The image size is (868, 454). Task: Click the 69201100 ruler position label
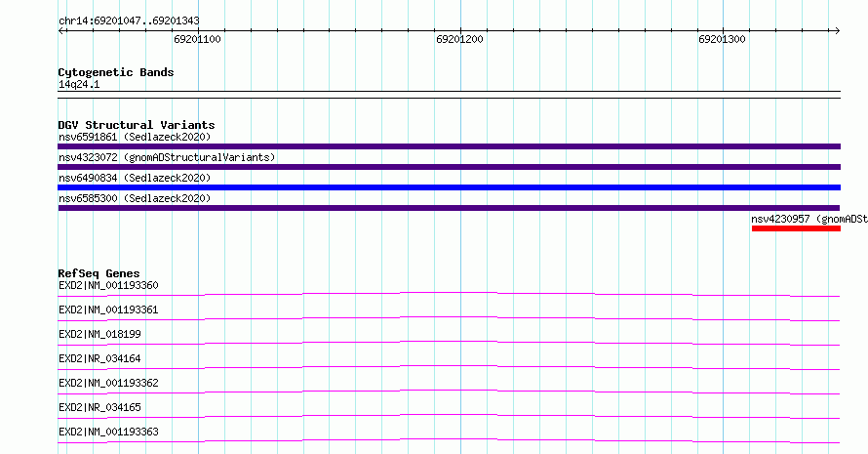(197, 39)
